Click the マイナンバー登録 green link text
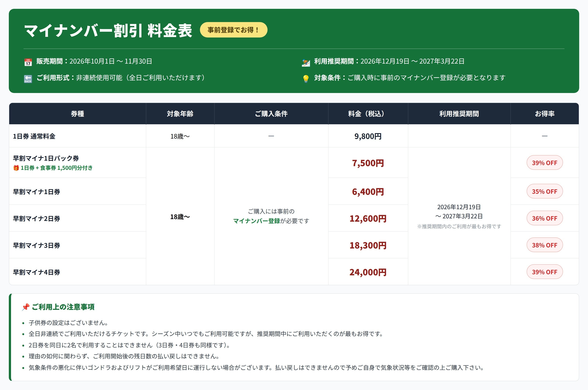Image resolution: width=588 pixels, height=390 pixels. 257,221
